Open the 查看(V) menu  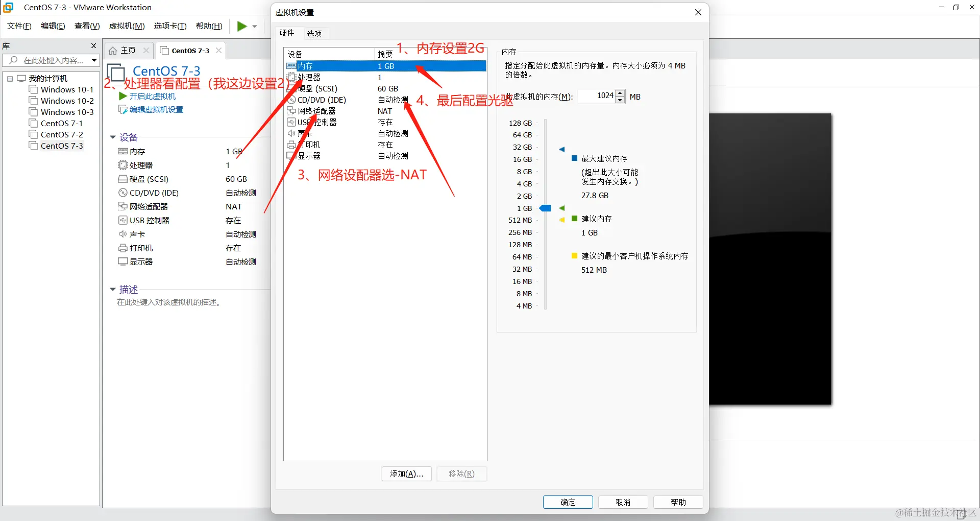87,26
